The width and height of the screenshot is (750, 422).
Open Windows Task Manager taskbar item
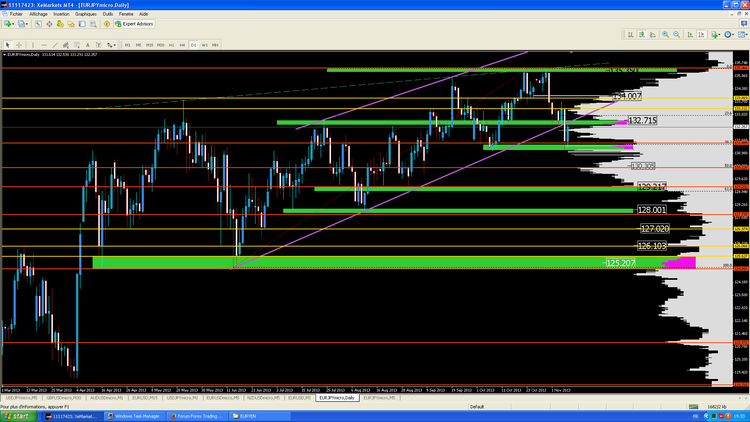click(133, 416)
